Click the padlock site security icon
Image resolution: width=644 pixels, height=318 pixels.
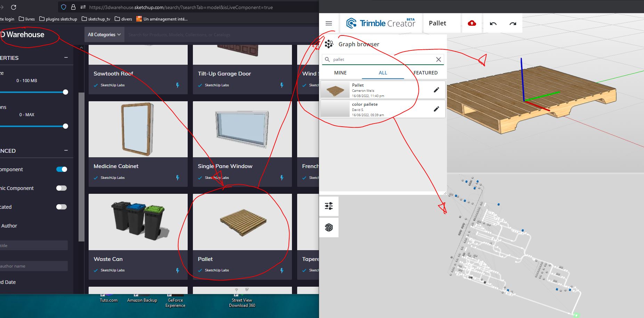73,7
